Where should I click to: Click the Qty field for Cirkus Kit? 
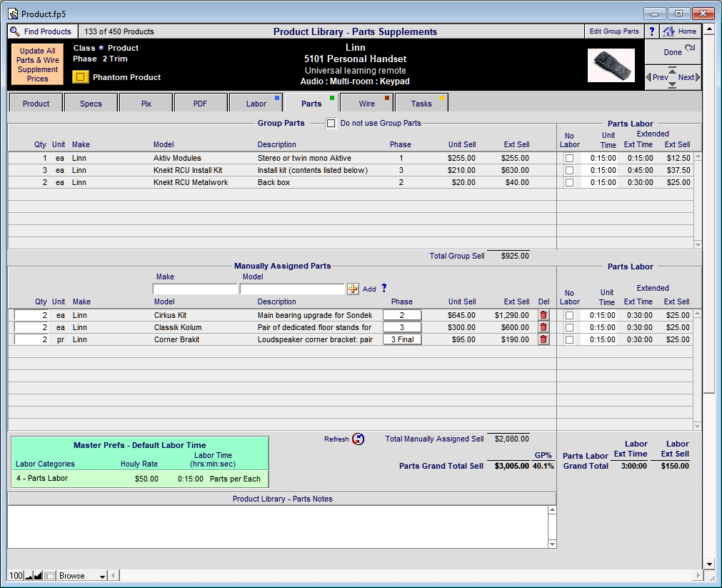31,315
